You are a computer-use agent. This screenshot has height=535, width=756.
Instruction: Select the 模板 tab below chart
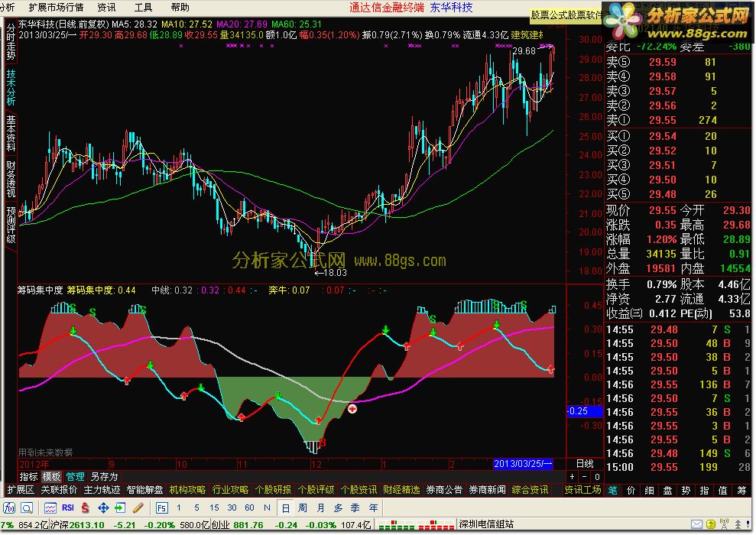(51, 477)
